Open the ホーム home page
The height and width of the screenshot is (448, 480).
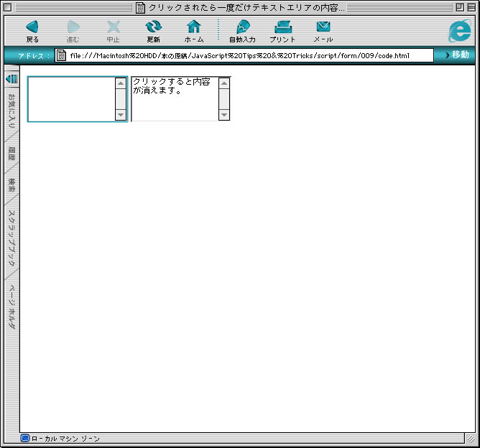[194, 31]
